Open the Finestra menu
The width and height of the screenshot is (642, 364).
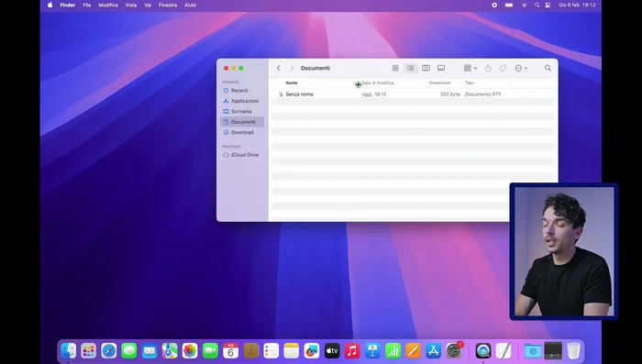[x=168, y=6]
